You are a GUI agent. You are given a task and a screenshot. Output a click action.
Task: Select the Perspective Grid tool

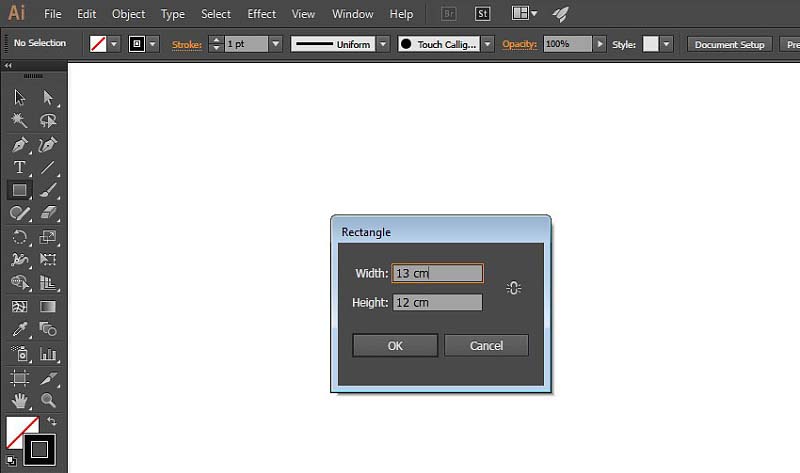tap(48, 282)
